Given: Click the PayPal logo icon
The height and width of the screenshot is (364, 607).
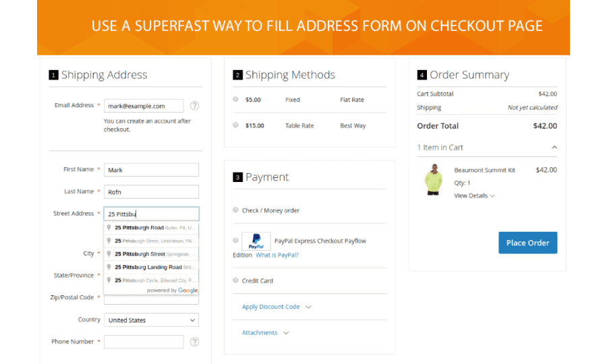Looking at the screenshot, I should coord(256,241).
